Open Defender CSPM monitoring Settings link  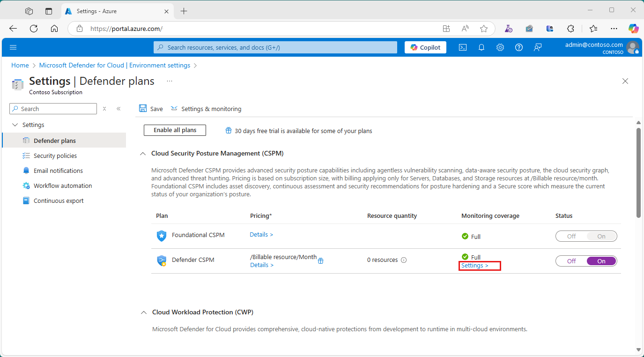point(474,266)
